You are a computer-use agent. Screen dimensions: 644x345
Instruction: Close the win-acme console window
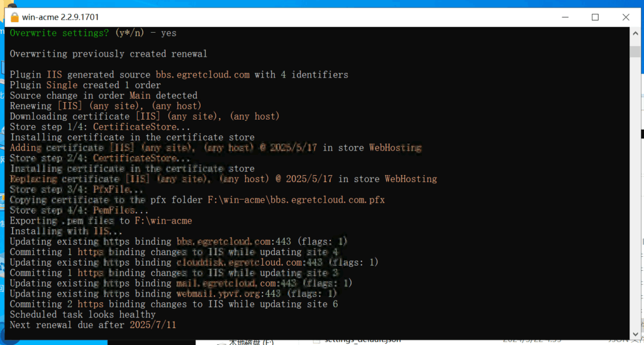pyautogui.click(x=626, y=17)
